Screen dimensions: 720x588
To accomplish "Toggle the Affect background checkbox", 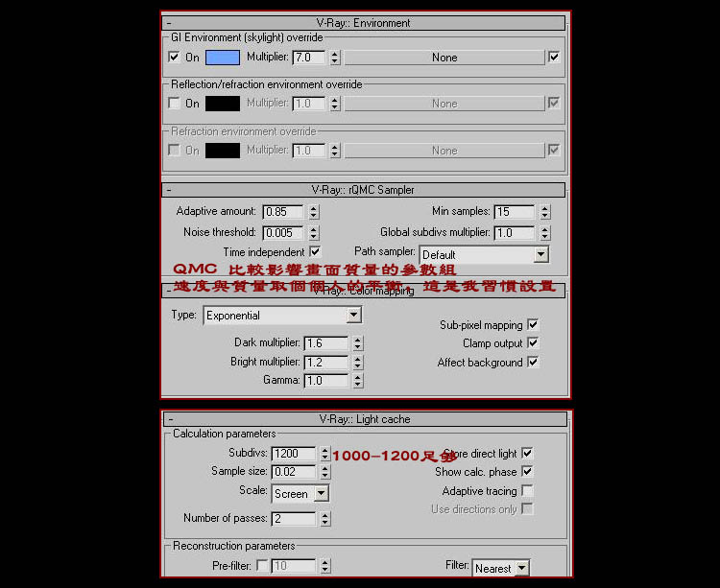I will (533, 362).
